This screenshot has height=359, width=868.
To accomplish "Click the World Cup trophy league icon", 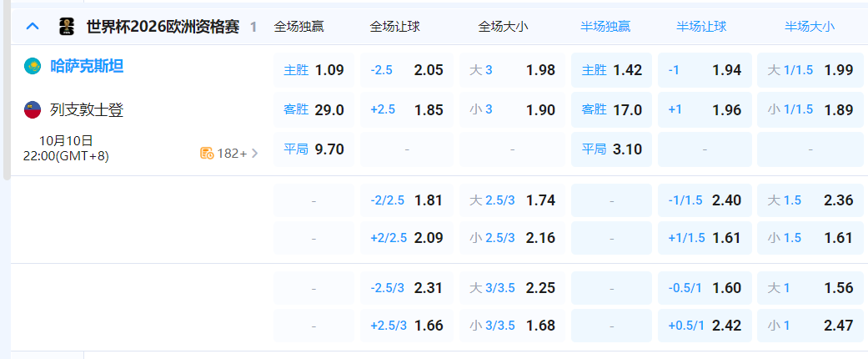I will click(67, 27).
